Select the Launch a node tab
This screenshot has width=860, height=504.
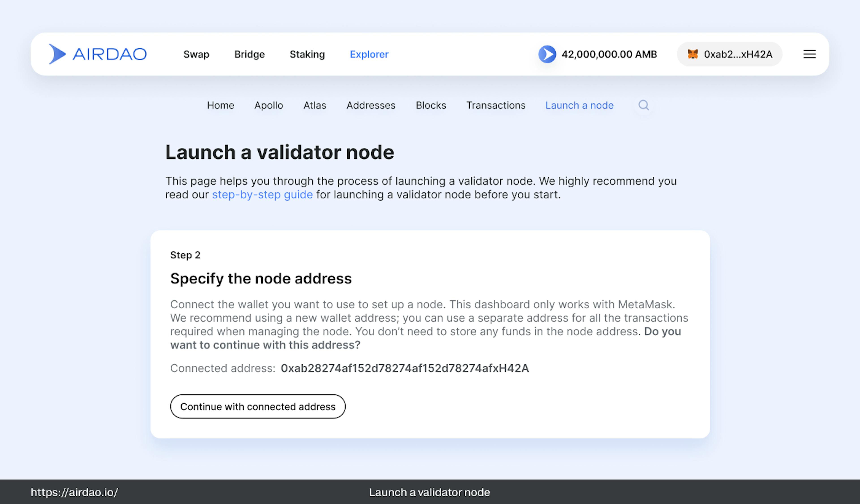coord(579,105)
